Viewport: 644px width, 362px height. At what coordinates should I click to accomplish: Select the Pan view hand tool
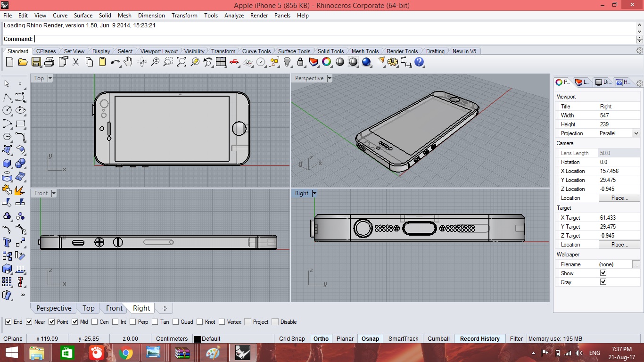128,62
